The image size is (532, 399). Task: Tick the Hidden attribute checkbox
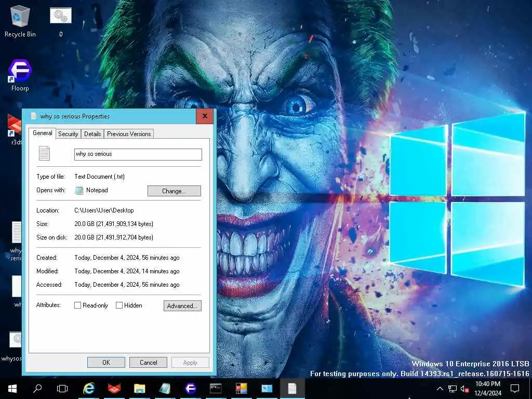(x=119, y=305)
